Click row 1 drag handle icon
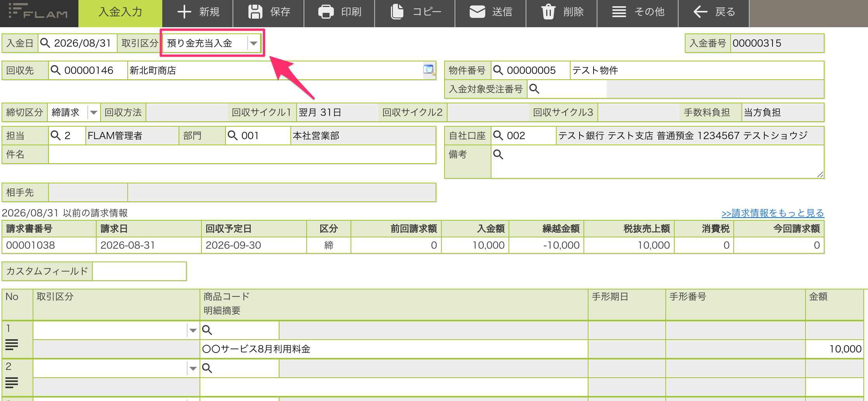Screen dimensions: 868x401 coord(12,344)
